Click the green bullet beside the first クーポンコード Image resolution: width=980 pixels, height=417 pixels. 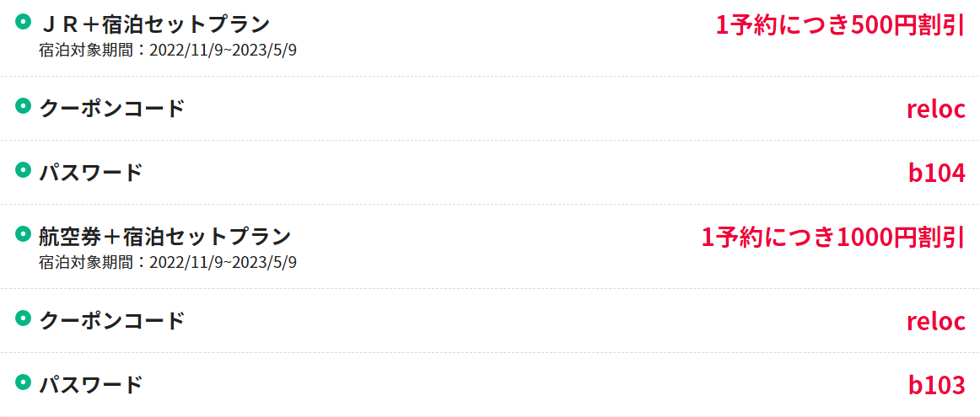pyautogui.click(x=23, y=107)
